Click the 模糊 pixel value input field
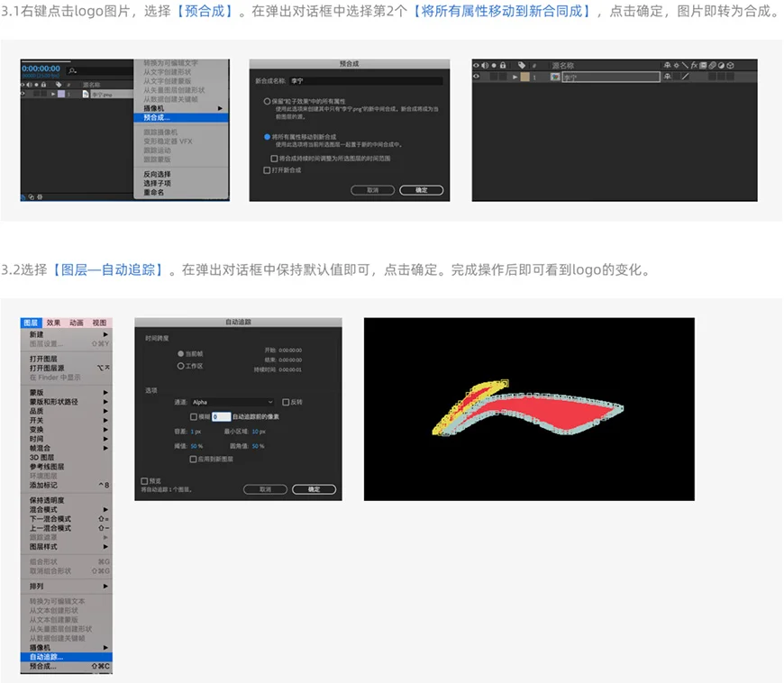Image resolution: width=784 pixels, height=683 pixels. click(x=221, y=416)
